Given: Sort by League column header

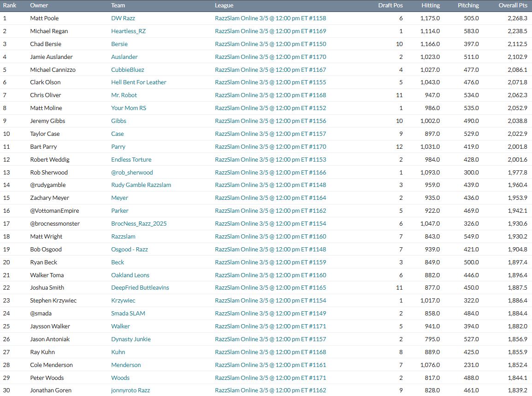Looking at the screenshot, I should coord(224,6).
